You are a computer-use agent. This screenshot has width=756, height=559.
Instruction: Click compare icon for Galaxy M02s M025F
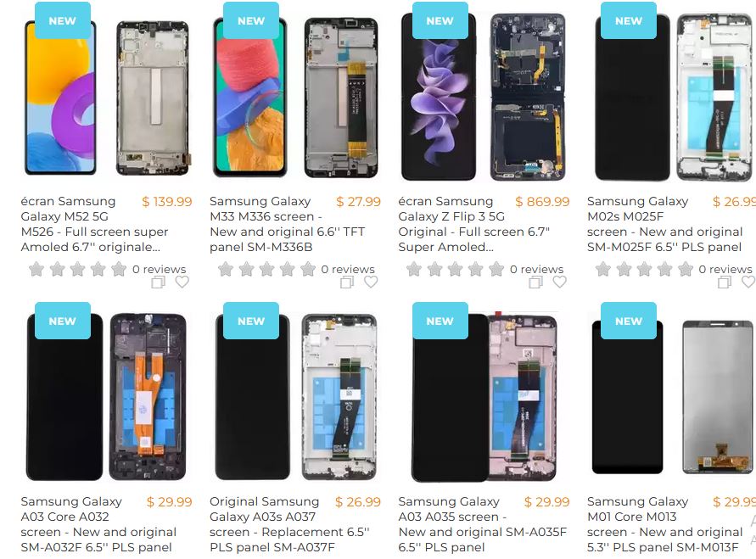click(725, 282)
